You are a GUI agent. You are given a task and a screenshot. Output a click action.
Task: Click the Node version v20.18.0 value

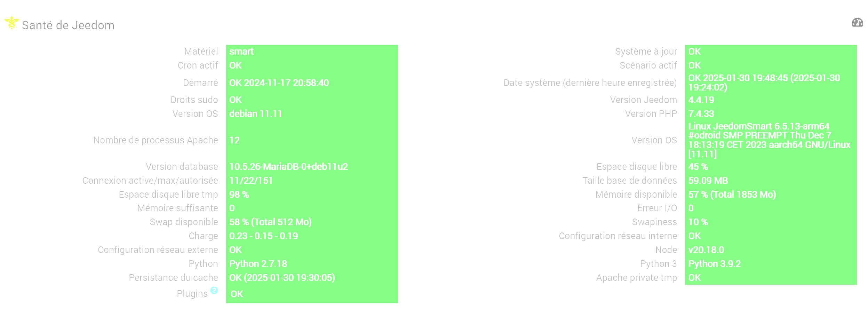706,250
